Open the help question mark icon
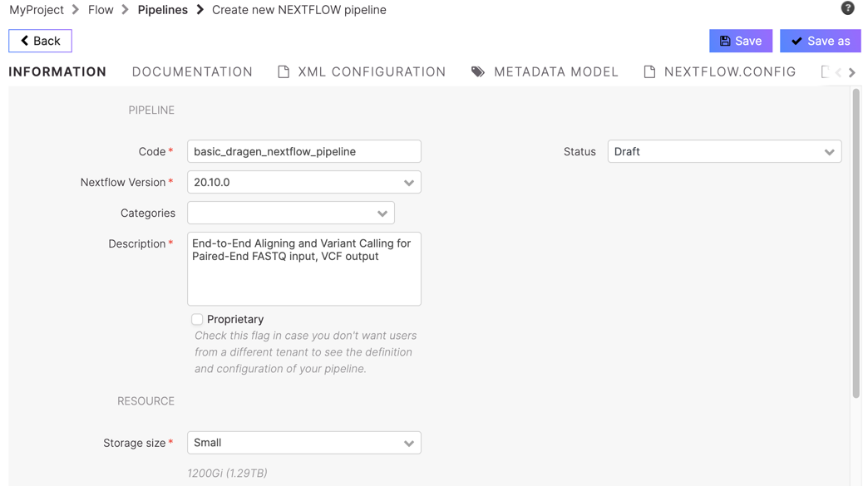 (847, 7)
